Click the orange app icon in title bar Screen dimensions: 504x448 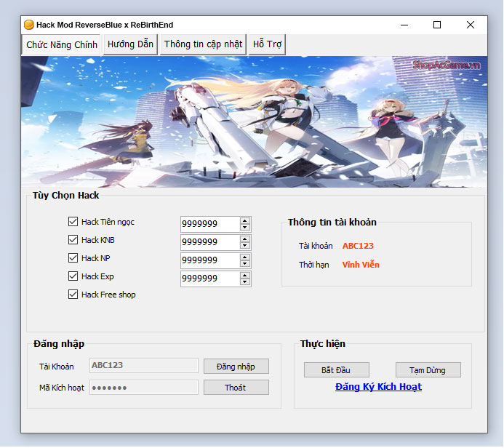pyautogui.click(x=29, y=25)
